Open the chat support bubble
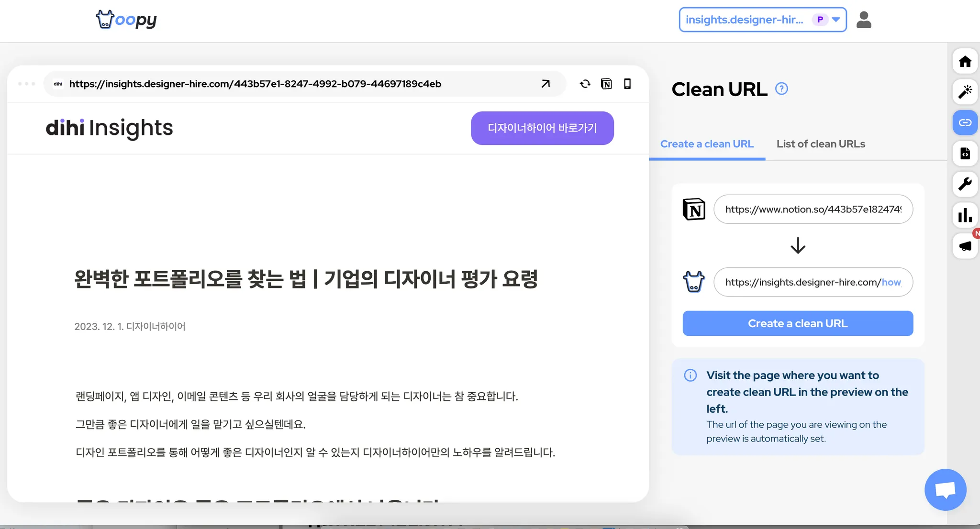 pyautogui.click(x=945, y=490)
